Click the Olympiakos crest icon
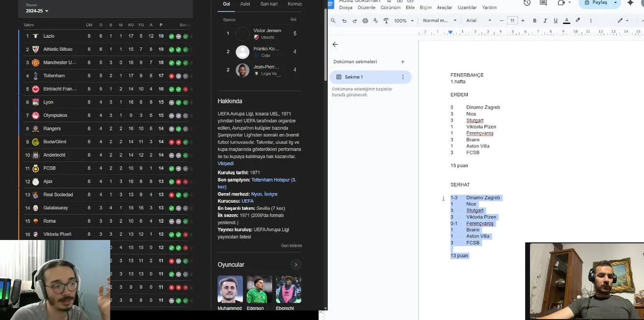Image resolution: width=644 pixels, height=320 pixels. pyautogui.click(x=36, y=116)
